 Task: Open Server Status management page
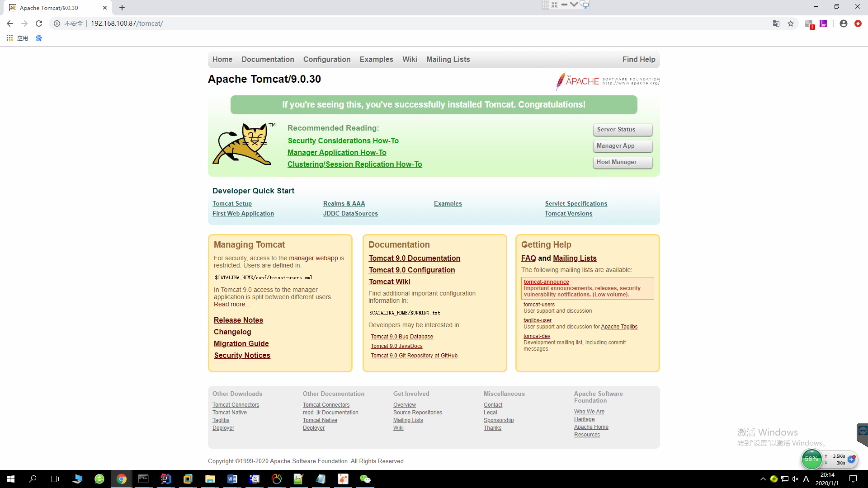tap(622, 129)
